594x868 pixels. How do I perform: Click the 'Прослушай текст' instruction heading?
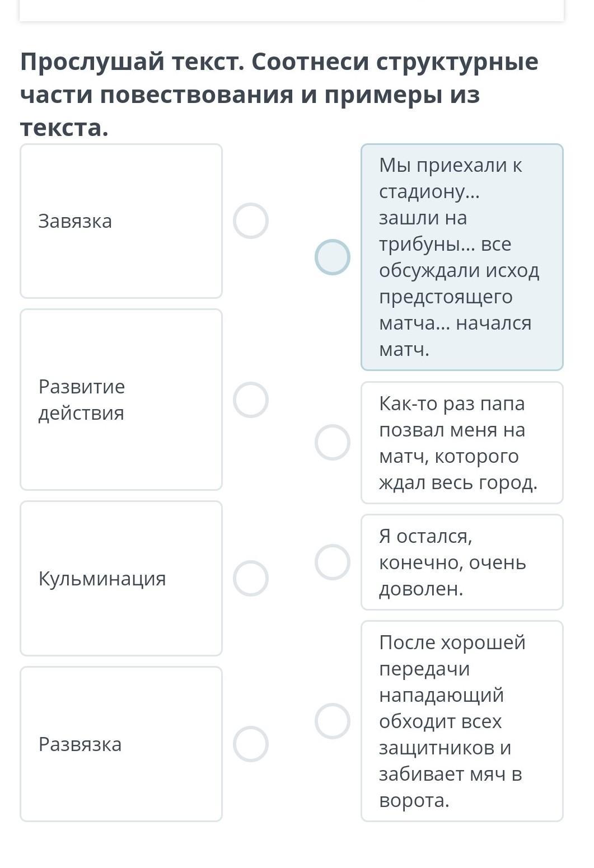[279, 95]
